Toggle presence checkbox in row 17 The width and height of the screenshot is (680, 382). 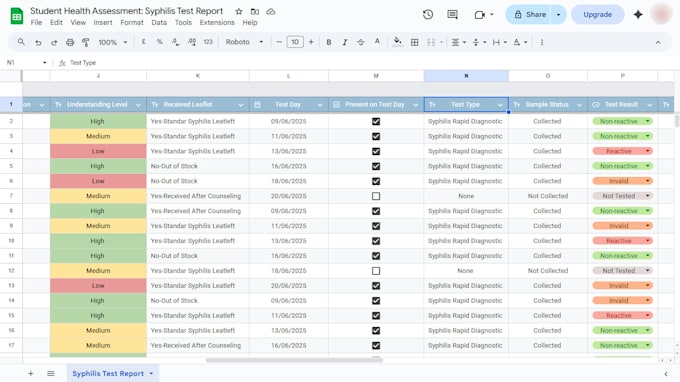(376, 346)
